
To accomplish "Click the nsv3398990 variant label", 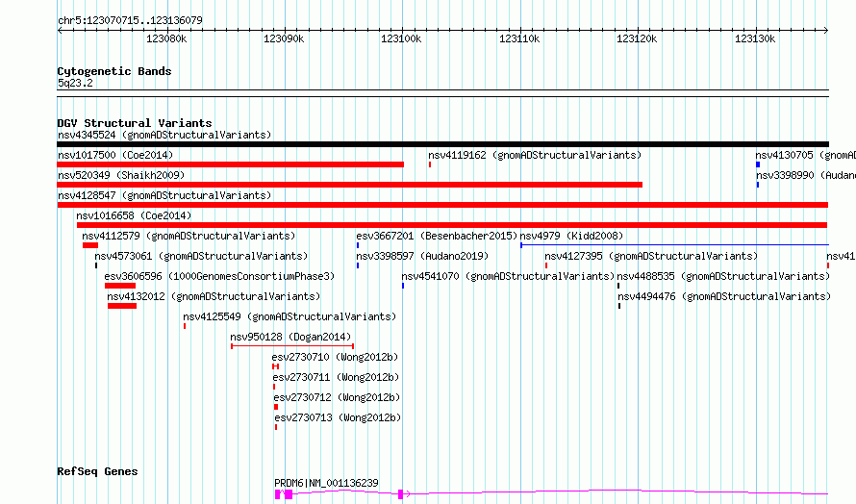I will 806,175.
